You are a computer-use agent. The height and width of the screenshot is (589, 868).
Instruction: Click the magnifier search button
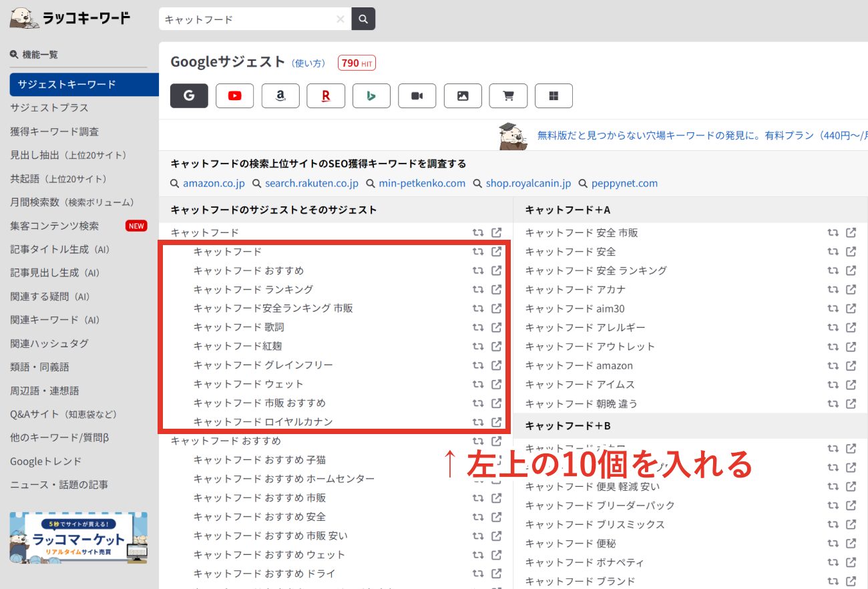click(363, 19)
